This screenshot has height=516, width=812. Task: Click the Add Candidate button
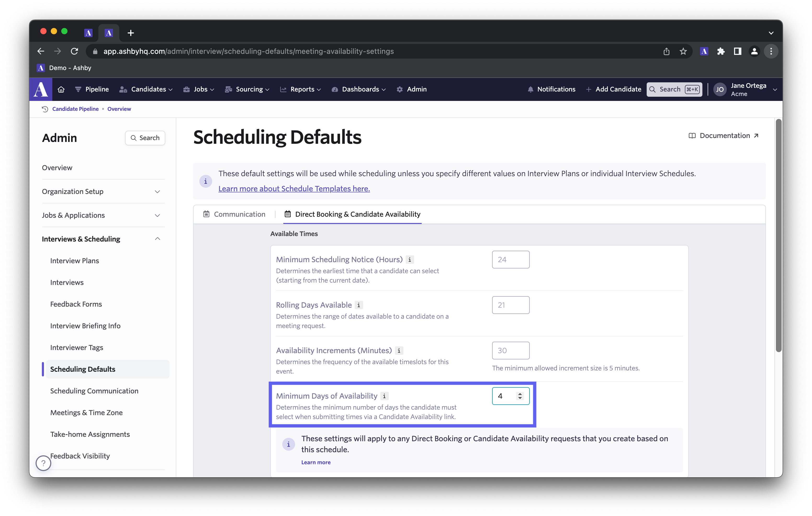point(614,89)
